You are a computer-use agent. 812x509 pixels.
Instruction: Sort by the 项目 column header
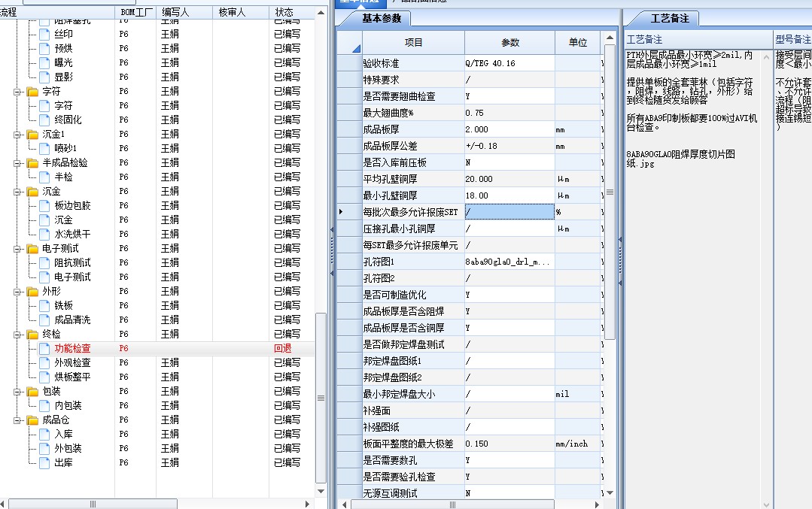(x=413, y=42)
